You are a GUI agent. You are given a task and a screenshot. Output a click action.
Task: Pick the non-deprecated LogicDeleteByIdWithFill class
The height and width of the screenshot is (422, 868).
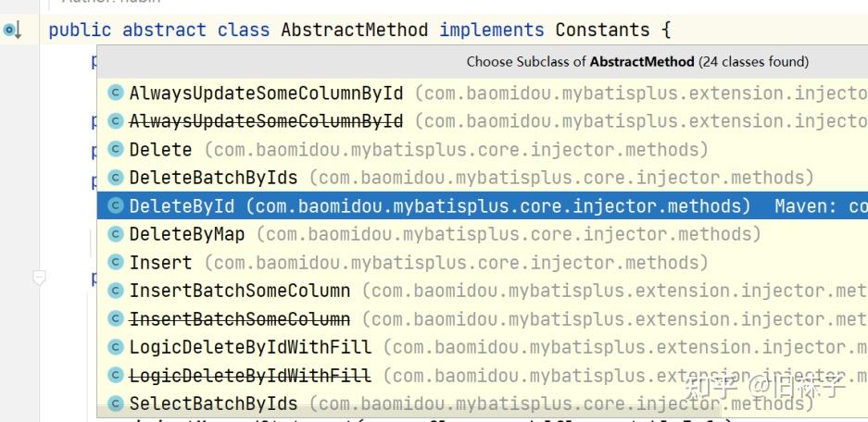point(250,348)
